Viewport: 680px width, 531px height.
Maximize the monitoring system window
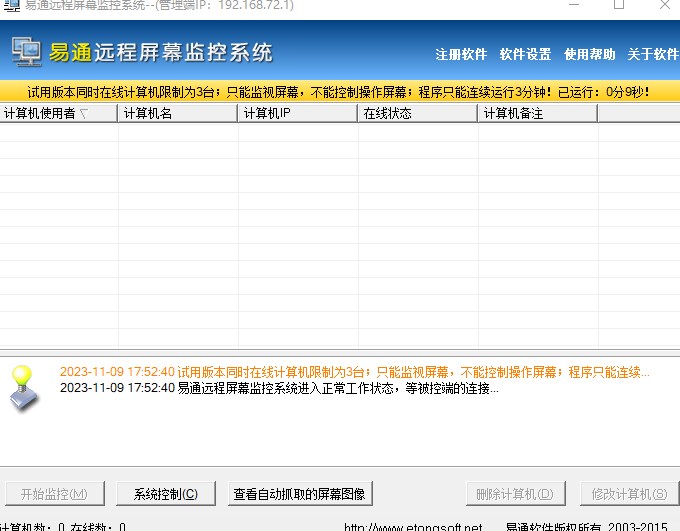pyautogui.click(x=619, y=5)
